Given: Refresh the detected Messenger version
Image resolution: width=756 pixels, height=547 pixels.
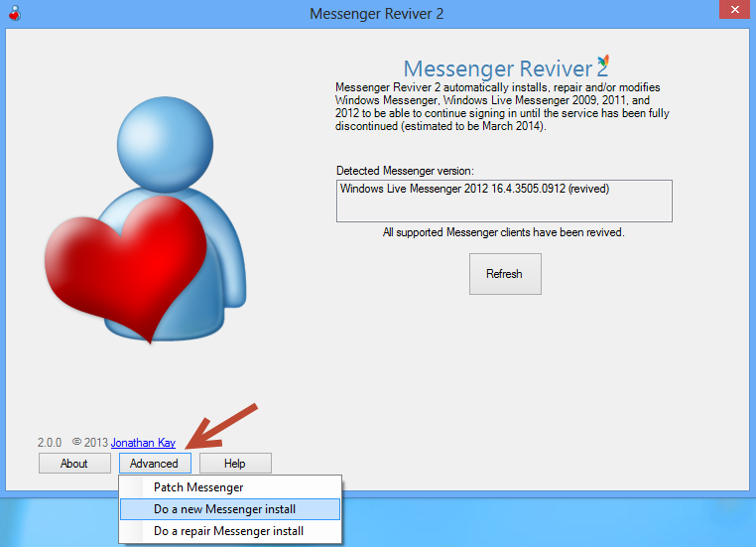Looking at the screenshot, I should 505,274.
